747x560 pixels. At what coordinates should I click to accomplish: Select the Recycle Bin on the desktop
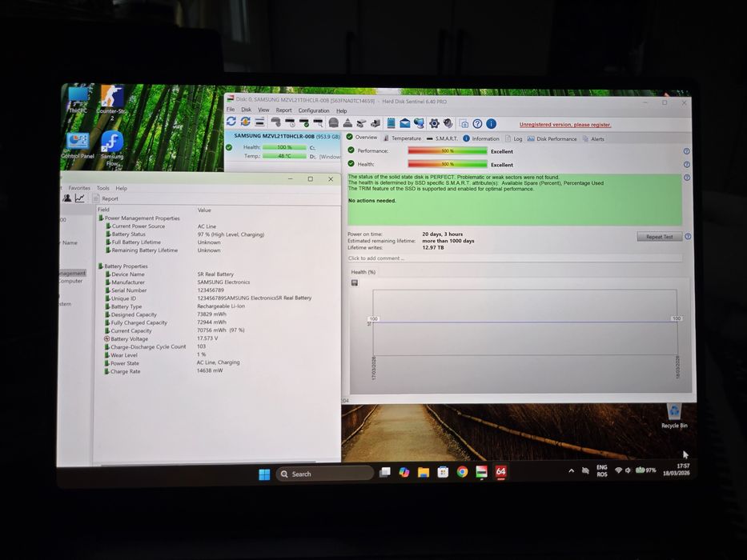pos(674,416)
